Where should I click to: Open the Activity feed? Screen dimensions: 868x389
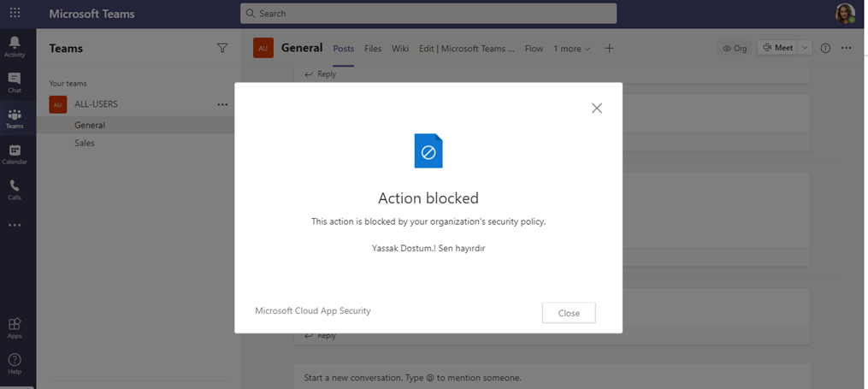coord(15,46)
